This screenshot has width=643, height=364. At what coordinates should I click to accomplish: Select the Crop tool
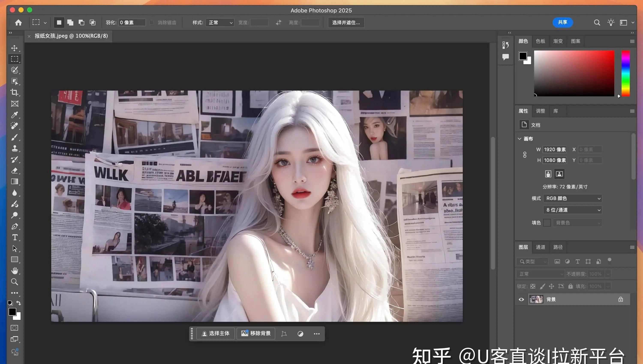(14, 92)
